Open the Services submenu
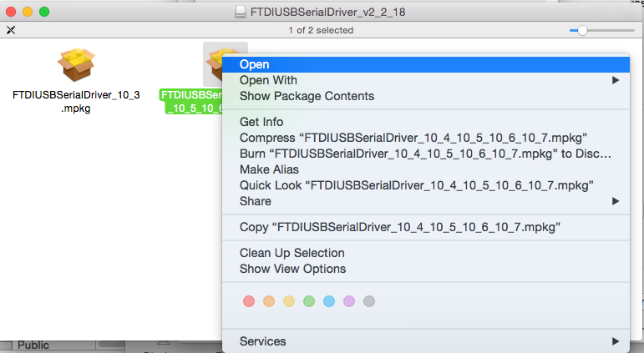The height and width of the screenshot is (353, 644). (x=426, y=341)
